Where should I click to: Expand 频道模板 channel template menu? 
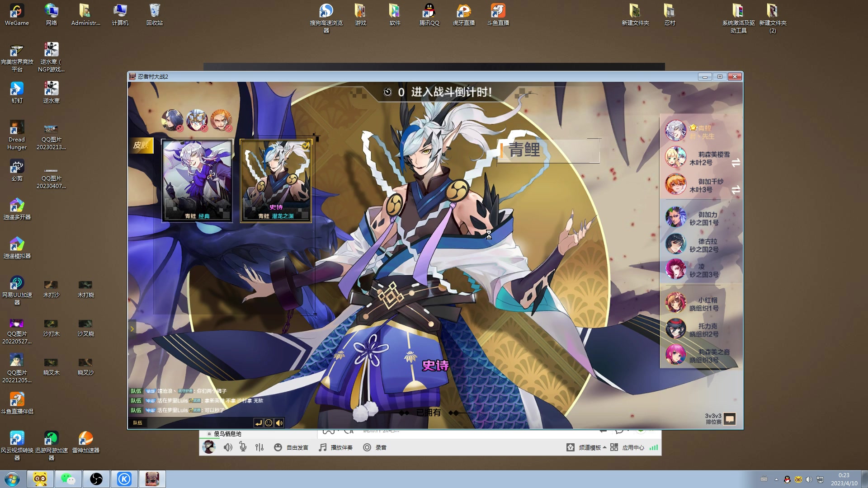pyautogui.click(x=586, y=447)
